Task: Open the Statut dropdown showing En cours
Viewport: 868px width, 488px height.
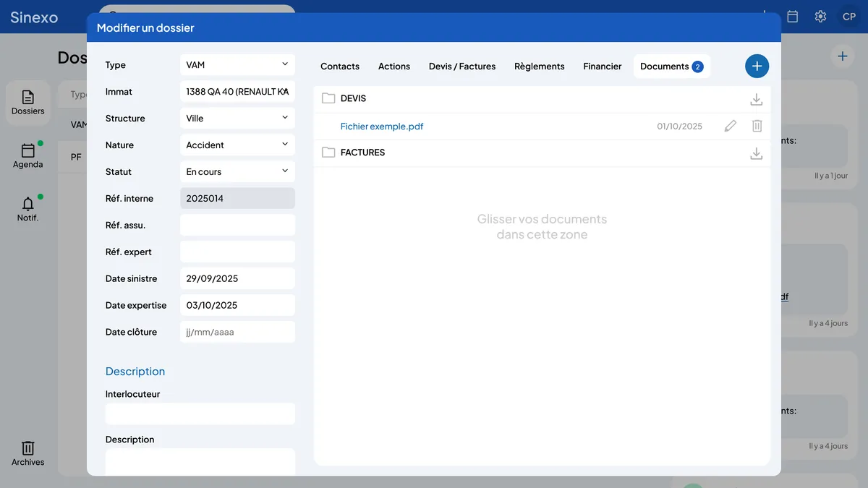Action: click(237, 172)
